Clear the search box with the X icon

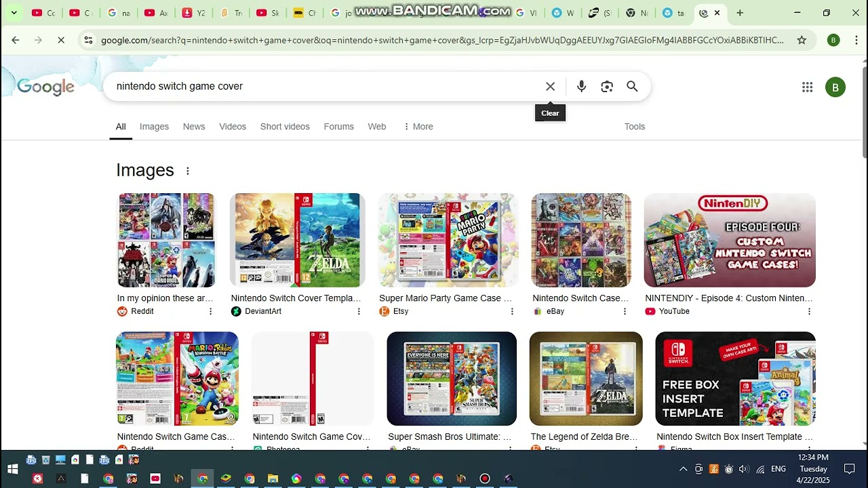click(550, 87)
